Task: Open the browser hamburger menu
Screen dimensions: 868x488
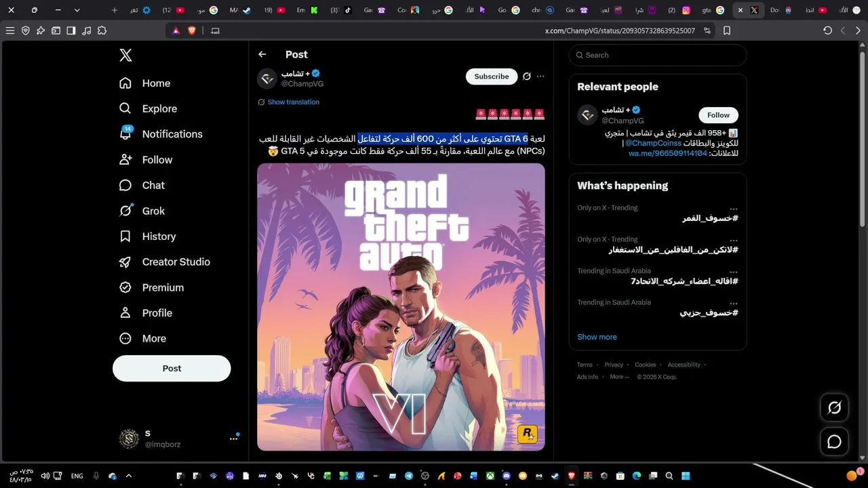Action: 10,30
